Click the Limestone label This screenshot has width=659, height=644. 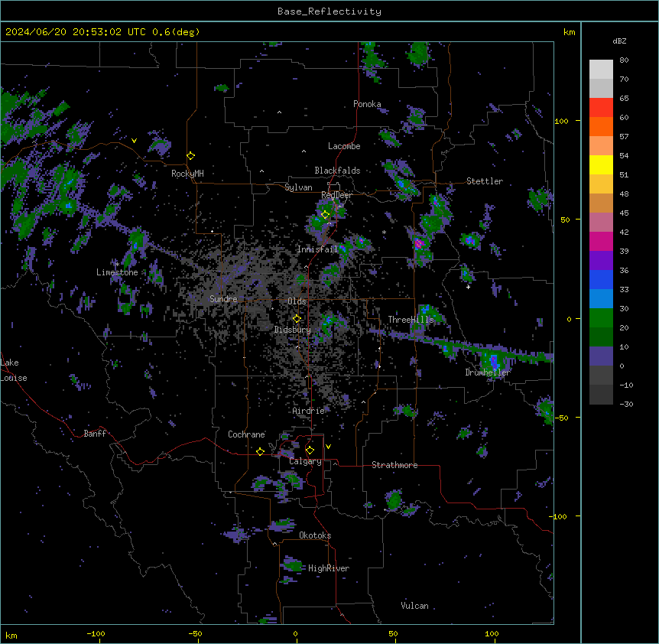[117, 272]
